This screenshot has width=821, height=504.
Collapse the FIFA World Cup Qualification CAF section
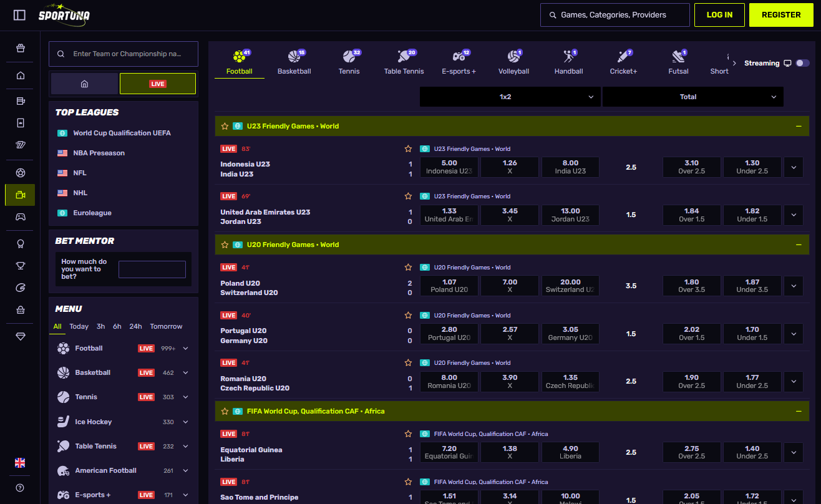799,411
